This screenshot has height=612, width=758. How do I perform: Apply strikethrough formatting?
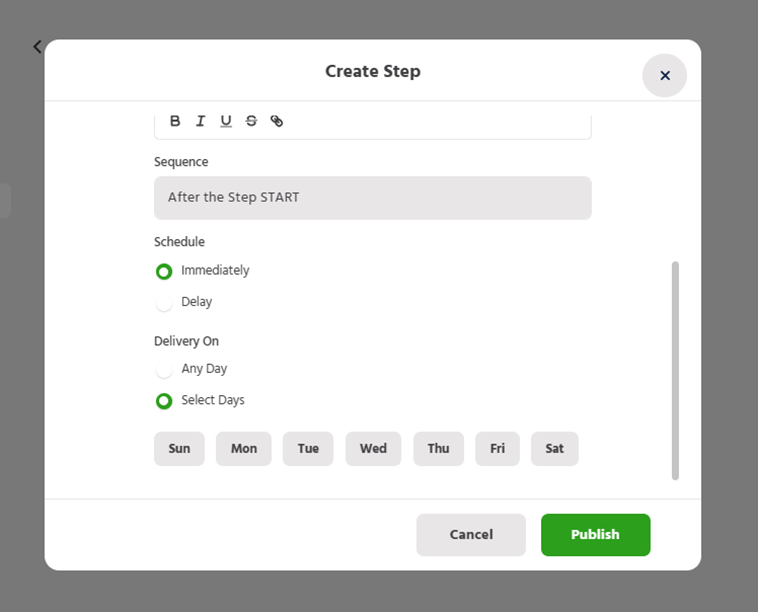(x=251, y=121)
